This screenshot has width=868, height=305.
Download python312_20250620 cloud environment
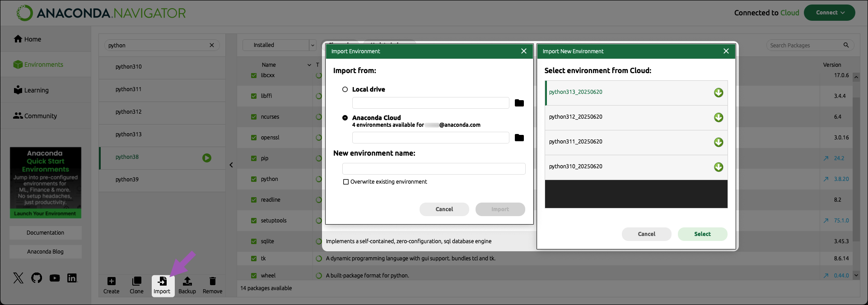pos(719,117)
